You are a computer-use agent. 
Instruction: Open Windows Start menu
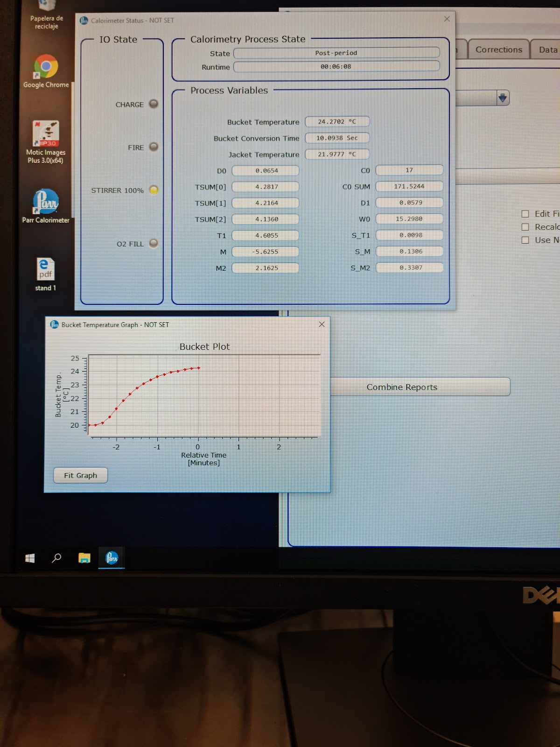click(x=30, y=558)
